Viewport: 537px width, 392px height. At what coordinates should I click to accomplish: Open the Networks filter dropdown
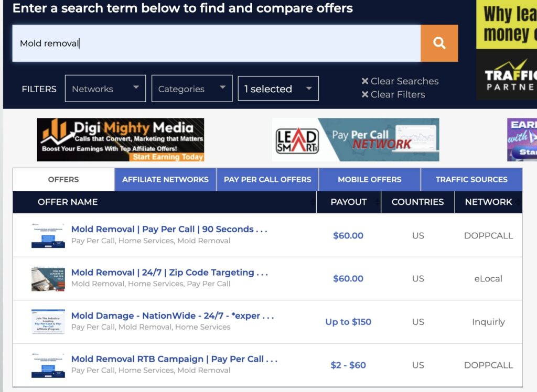[105, 89]
